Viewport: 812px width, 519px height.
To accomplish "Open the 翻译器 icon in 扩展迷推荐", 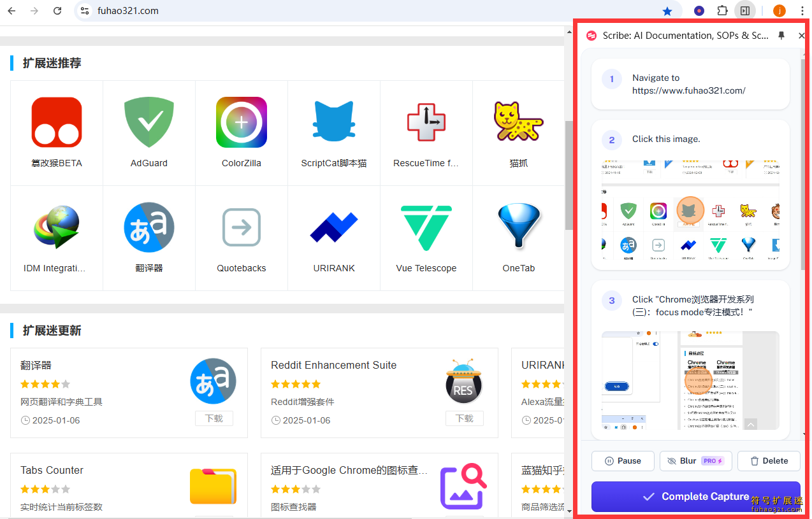I will [x=149, y=227].
